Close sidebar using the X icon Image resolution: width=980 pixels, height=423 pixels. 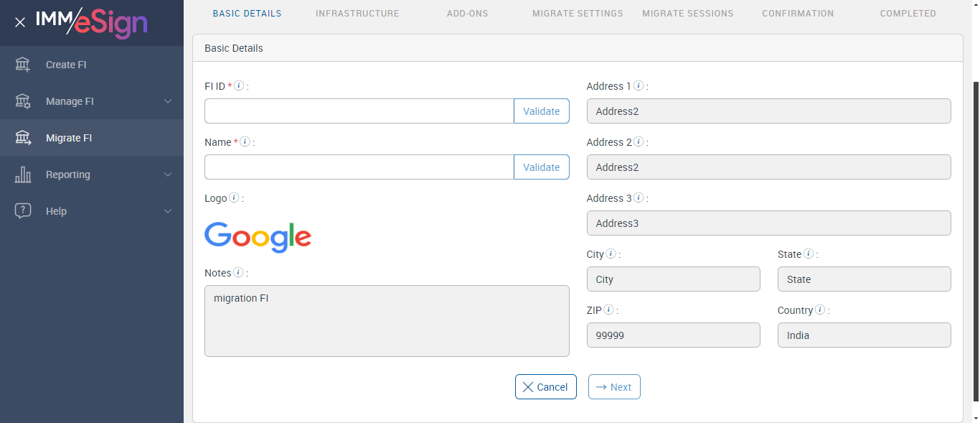(x=20, y=22)
